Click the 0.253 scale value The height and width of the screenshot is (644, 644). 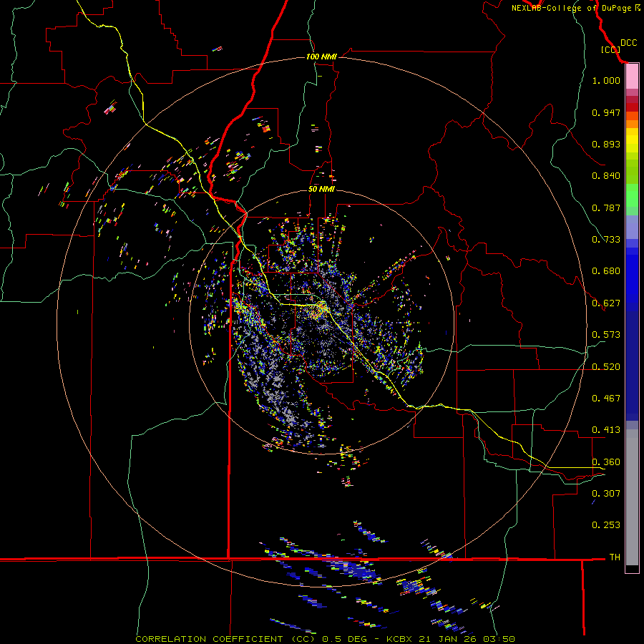pyautogui.click(x=606, y=525)
